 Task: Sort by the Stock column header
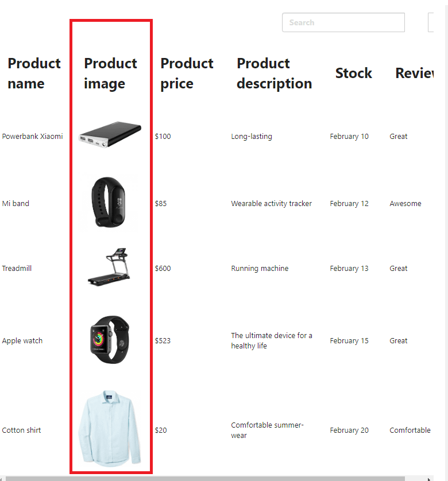pyautogui.click(x=353, y=73)
